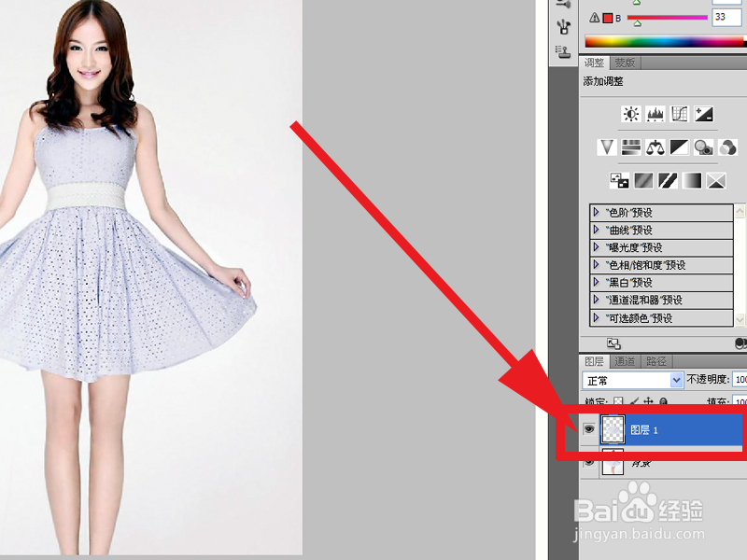Click the 图层 1 layer thumbnail
The height and width of the screenshot is (560, 747).
point(613,429)
